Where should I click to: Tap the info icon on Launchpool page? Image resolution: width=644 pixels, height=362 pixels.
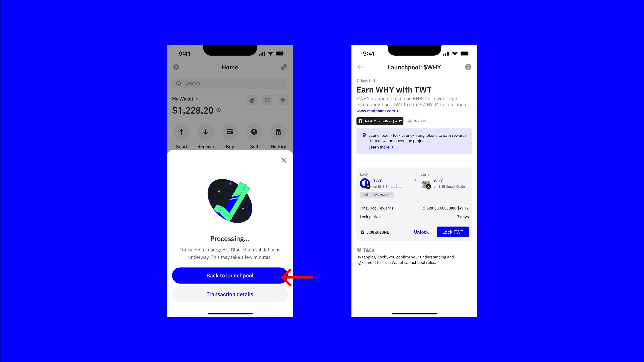(468, 67)
